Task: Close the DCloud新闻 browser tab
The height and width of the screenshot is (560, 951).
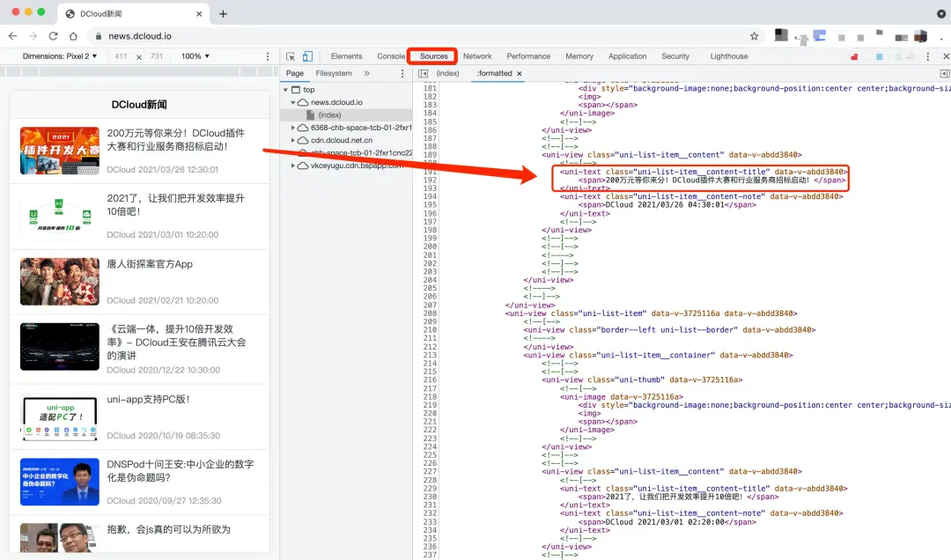Action: click(x=199, y=13)
